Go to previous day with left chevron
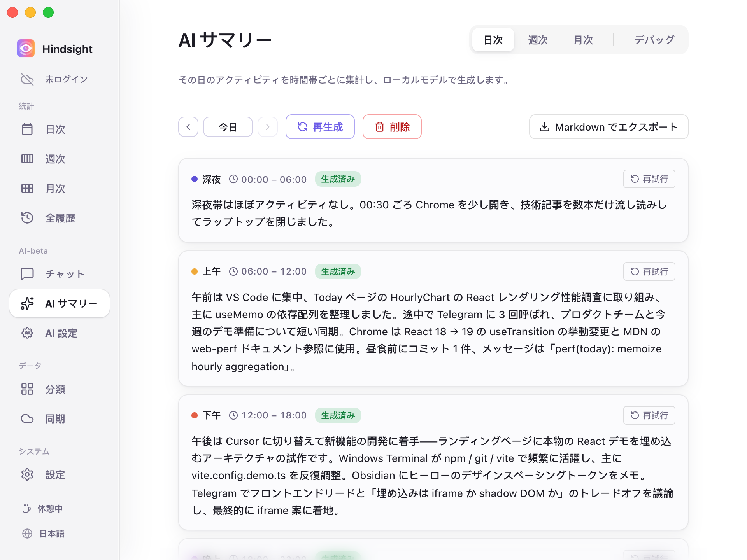Screen dimensions: 747x560 click(188, 127)
